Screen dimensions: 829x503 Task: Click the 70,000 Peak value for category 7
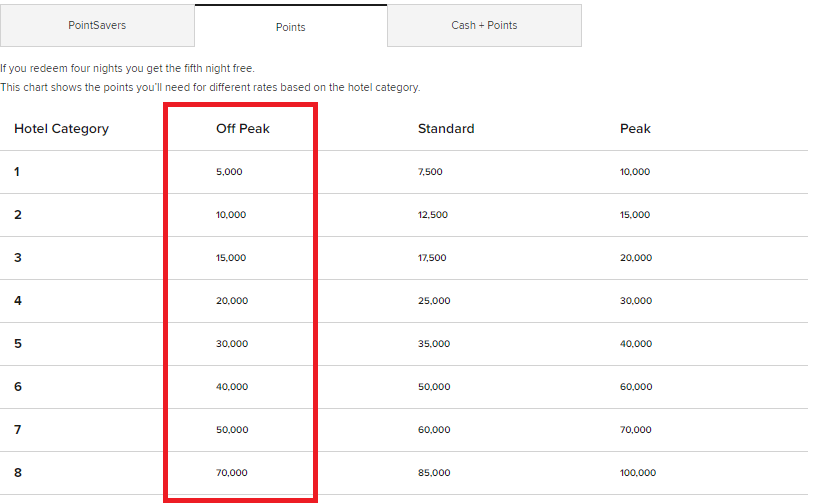click(x=635, y=429)
